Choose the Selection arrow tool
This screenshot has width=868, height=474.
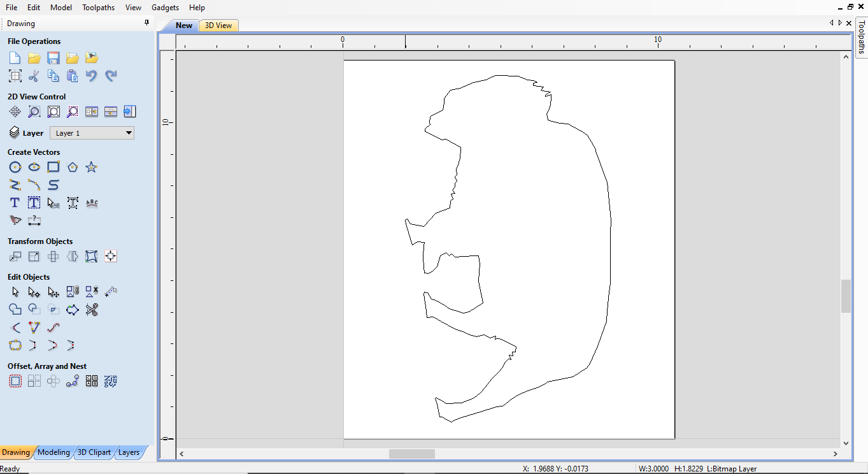[x=15, y=292]
